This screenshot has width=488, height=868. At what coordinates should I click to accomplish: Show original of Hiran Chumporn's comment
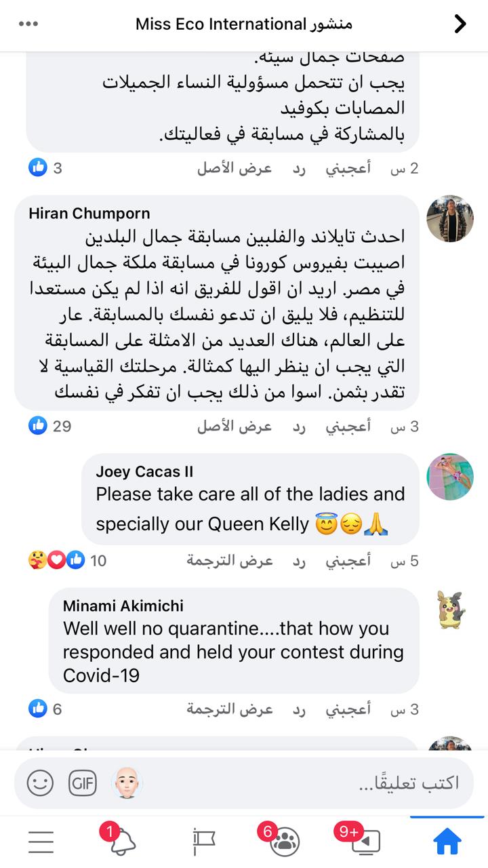pos(235,427)
